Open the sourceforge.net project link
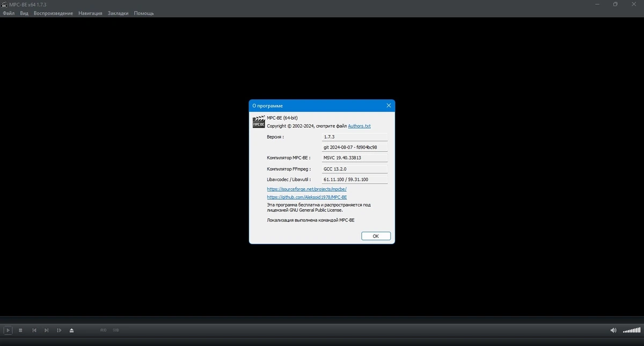Viewport: 644px width, 346px height. (x=307, y=189)
